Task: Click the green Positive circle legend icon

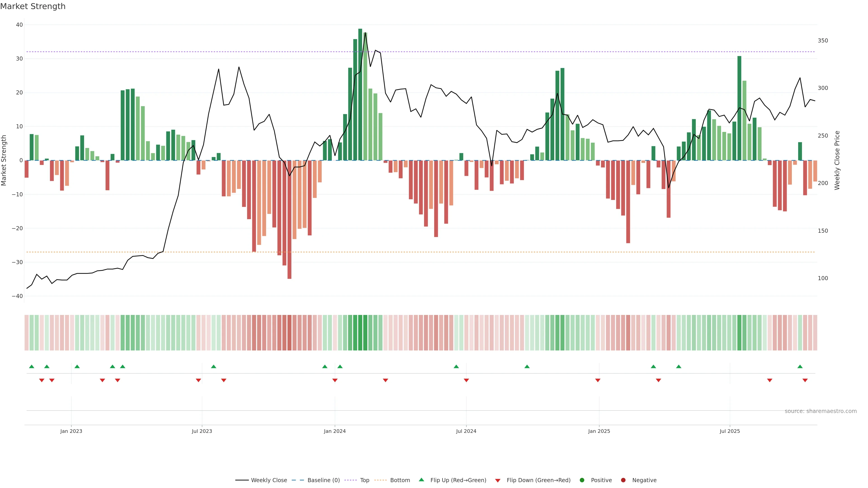Action: pyautogui.click(x=582, y=480)
